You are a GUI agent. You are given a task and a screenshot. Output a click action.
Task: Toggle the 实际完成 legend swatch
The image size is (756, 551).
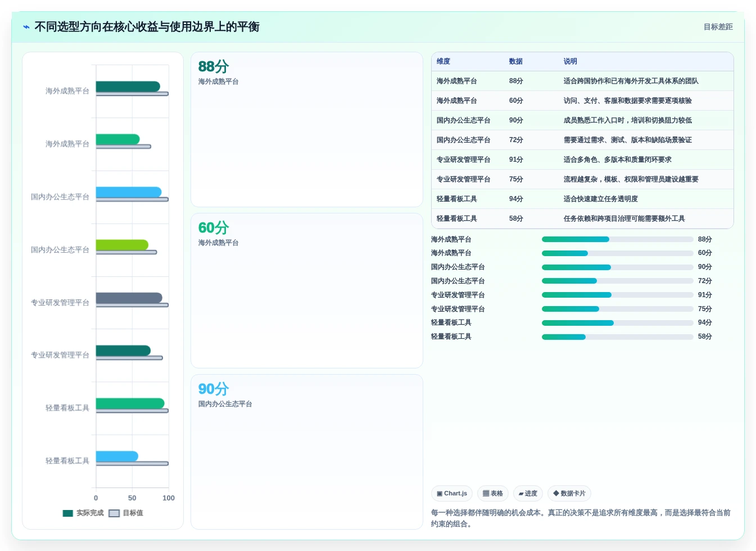(x=68, y=513)
